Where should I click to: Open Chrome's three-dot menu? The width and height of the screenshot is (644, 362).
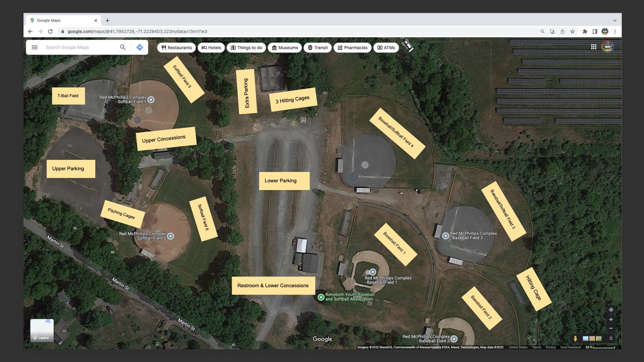(x=615, y=32)
